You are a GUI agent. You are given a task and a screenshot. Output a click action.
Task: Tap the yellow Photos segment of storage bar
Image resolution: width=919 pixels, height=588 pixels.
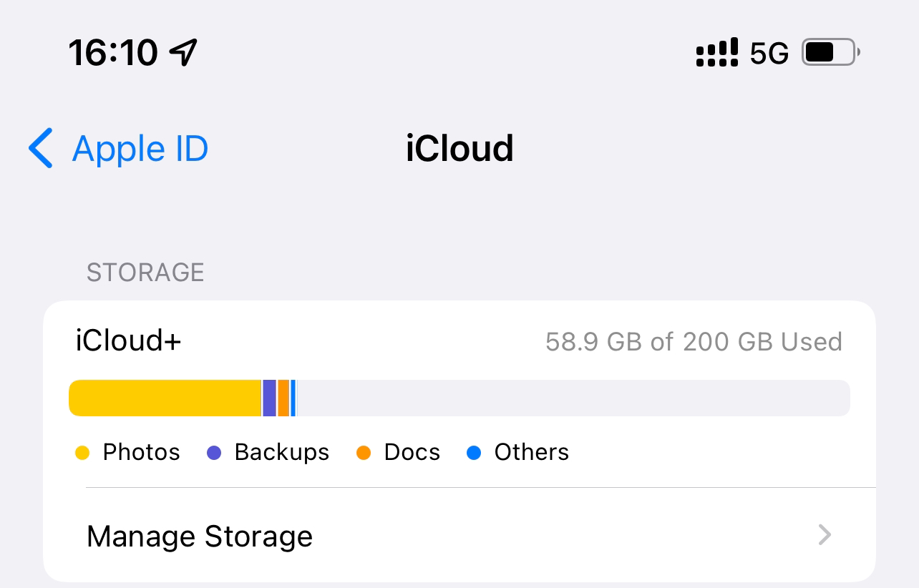(165, 398)
